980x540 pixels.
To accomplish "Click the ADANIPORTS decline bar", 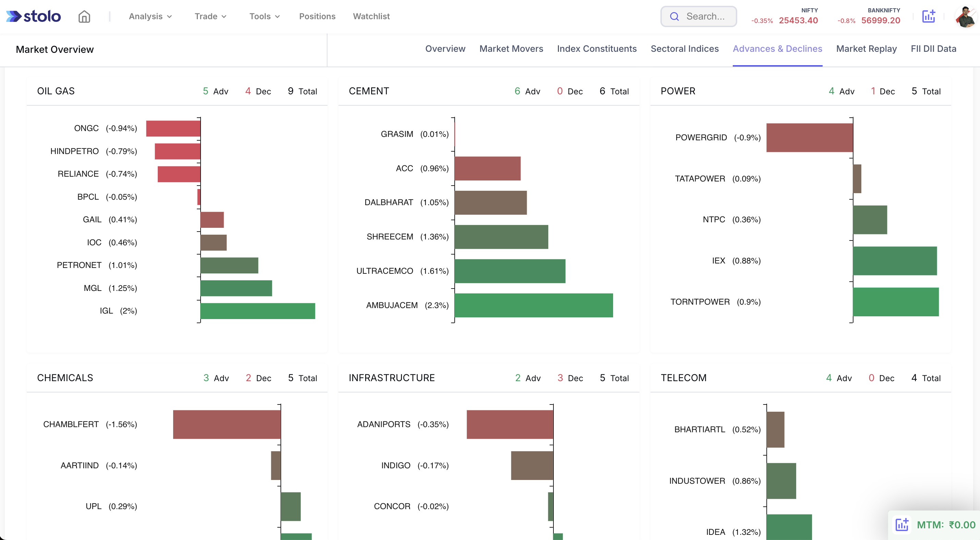I will [x=510, y=424].
